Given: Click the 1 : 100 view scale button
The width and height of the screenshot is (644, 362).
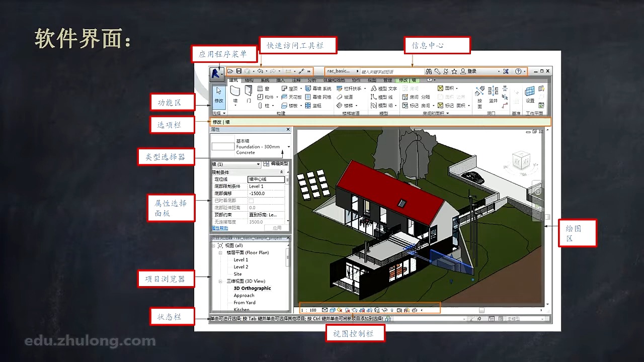Looking at the screenshot, I should [x=308, y=310].
